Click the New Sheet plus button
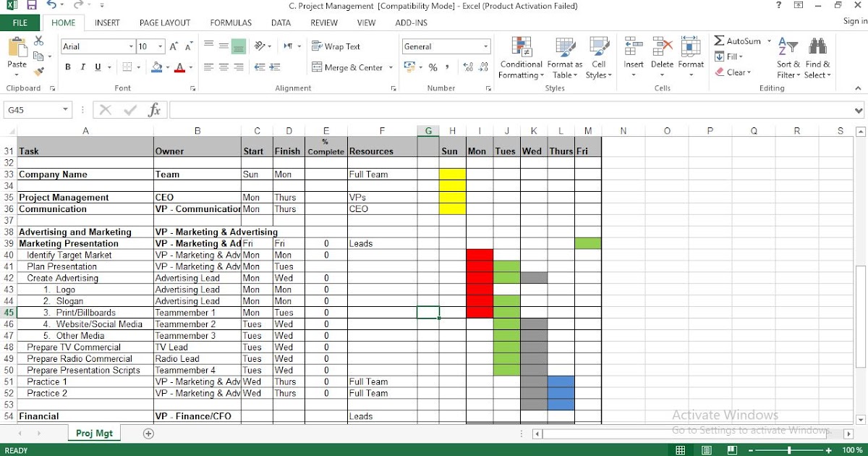 coord(148,432)
